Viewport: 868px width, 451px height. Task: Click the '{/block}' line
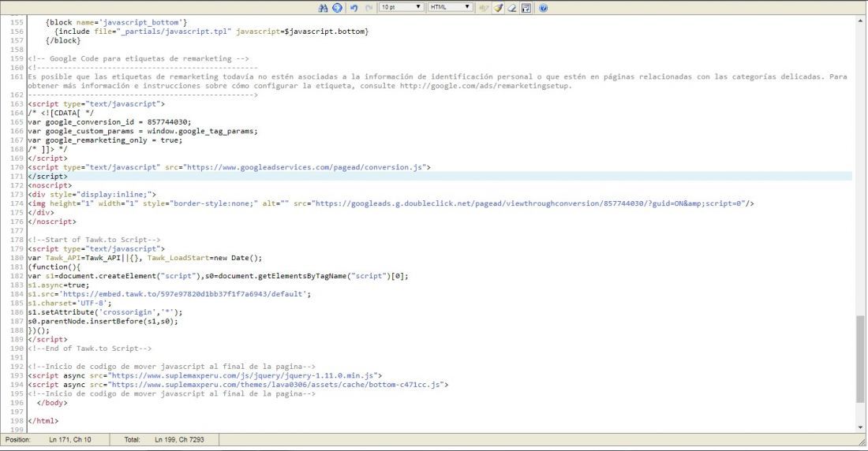point(63,40)
